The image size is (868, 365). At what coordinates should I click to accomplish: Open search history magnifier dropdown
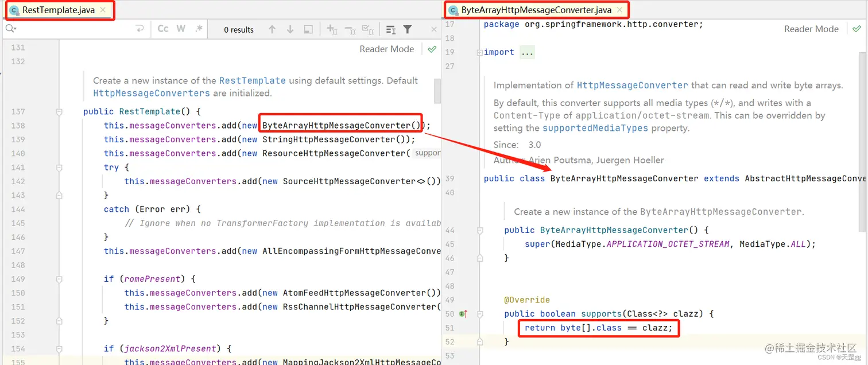pyautogui.click(x=11, y=29)
